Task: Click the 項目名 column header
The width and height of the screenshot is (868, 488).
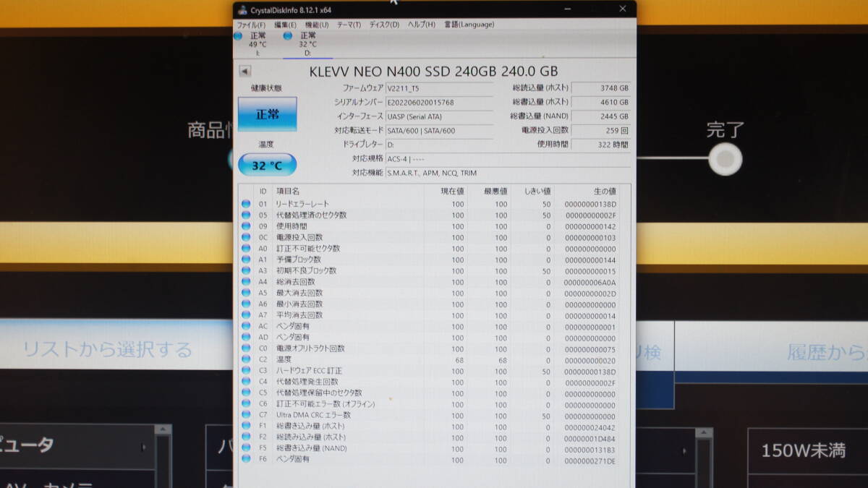Action: (x=288, y=192)
